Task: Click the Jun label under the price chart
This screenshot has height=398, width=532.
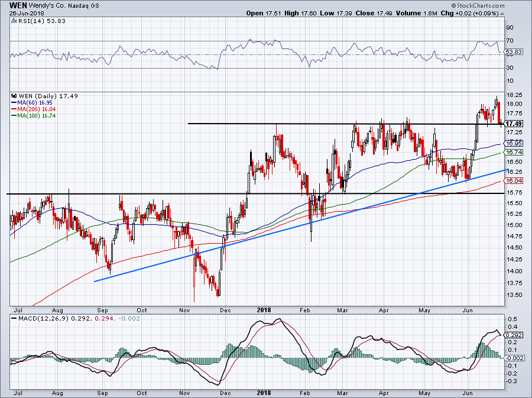Action: point(468,310)
